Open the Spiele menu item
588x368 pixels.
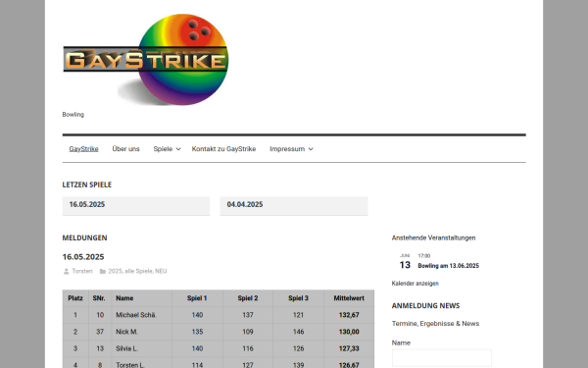[163, 149]
